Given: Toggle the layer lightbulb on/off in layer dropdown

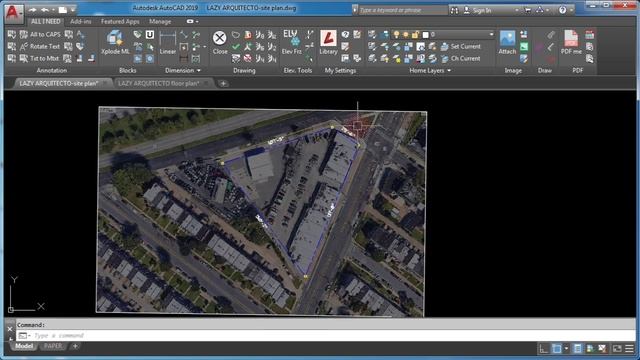Looking at the screenshot, I should (x=396, y=35).
